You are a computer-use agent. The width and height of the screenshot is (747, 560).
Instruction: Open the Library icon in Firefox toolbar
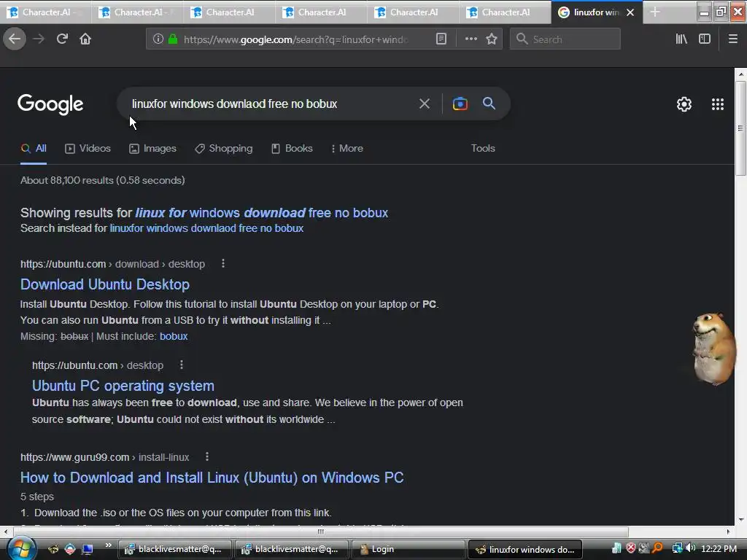pyautogui.click(x=681, y=39)
